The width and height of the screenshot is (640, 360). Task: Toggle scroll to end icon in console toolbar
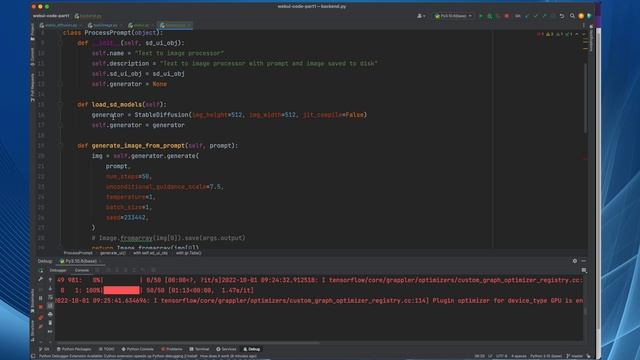pyautogui.click(x=50, y=306)
